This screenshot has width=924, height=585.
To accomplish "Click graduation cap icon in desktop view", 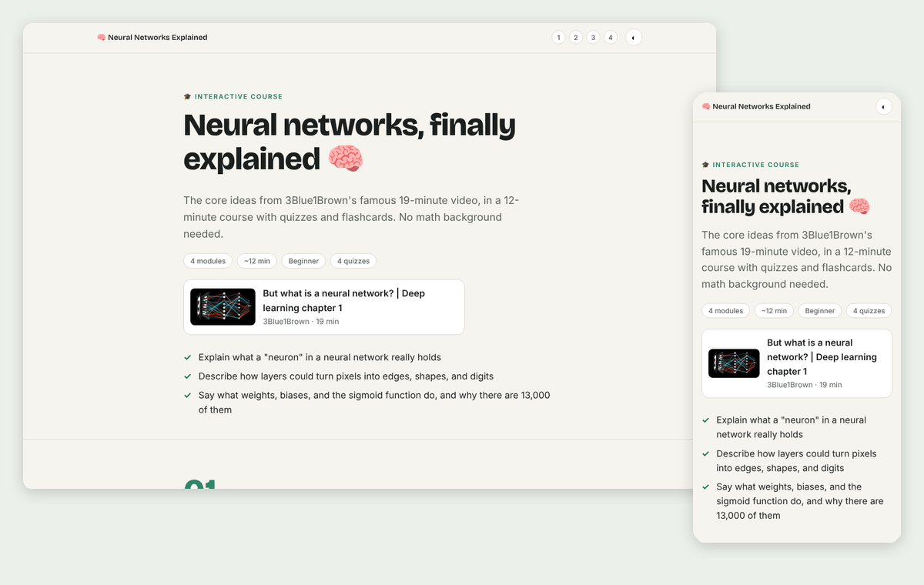I will pos(187,97).
